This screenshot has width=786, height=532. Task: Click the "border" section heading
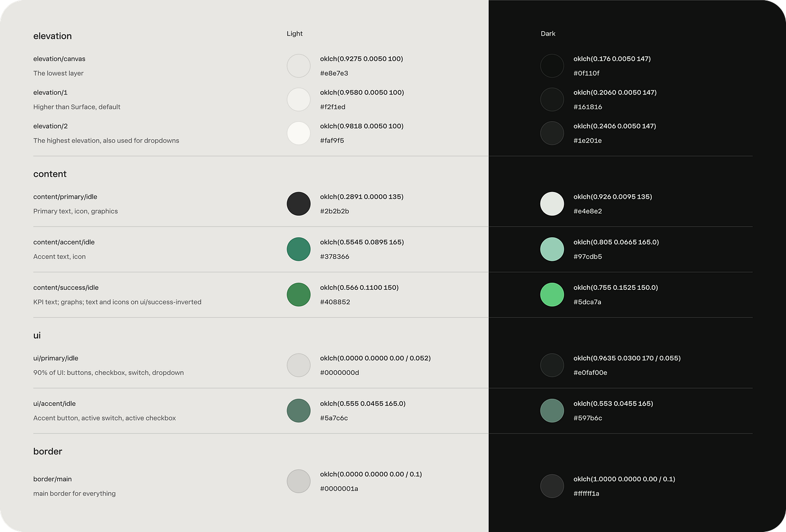click(47, 451)
